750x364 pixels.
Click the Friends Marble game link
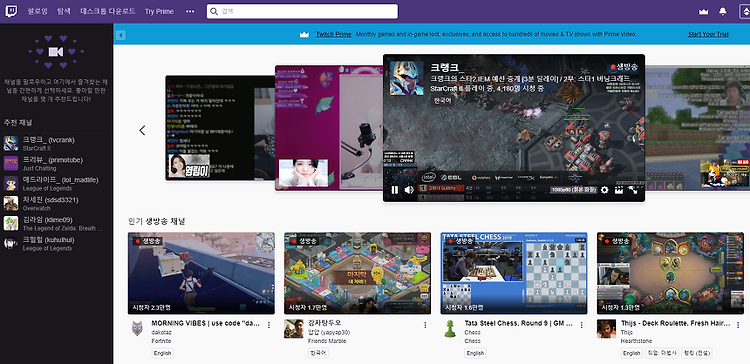coord(327,341)
